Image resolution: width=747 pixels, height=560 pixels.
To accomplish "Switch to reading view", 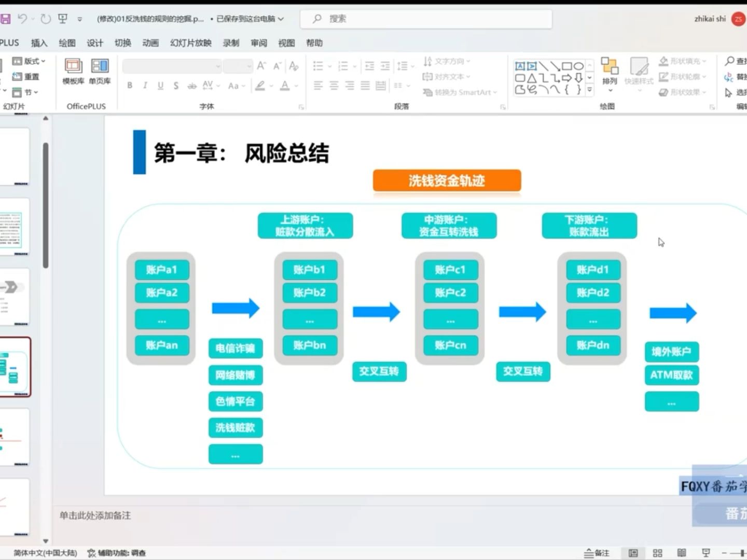I will [x=682, y=553].
